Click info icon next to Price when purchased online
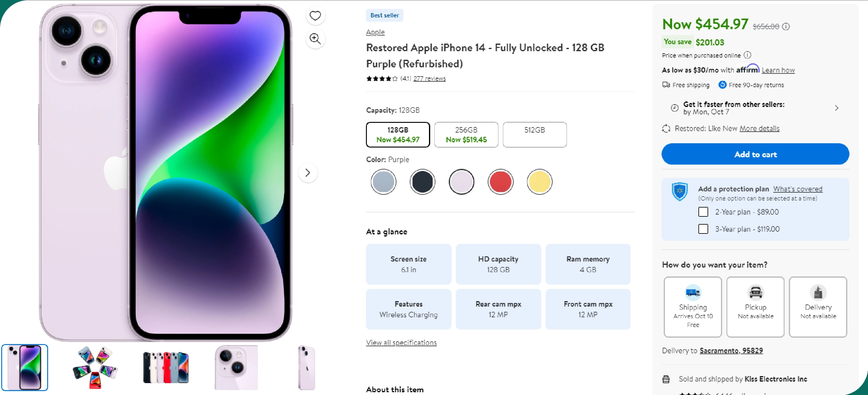Viewport: 868px width, 395px height. click(x=747, y=55)
